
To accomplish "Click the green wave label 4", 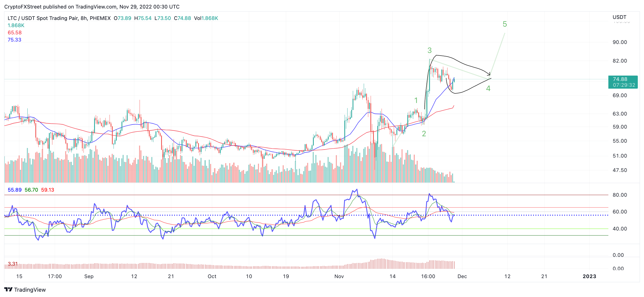I will [x=488, y=88].
